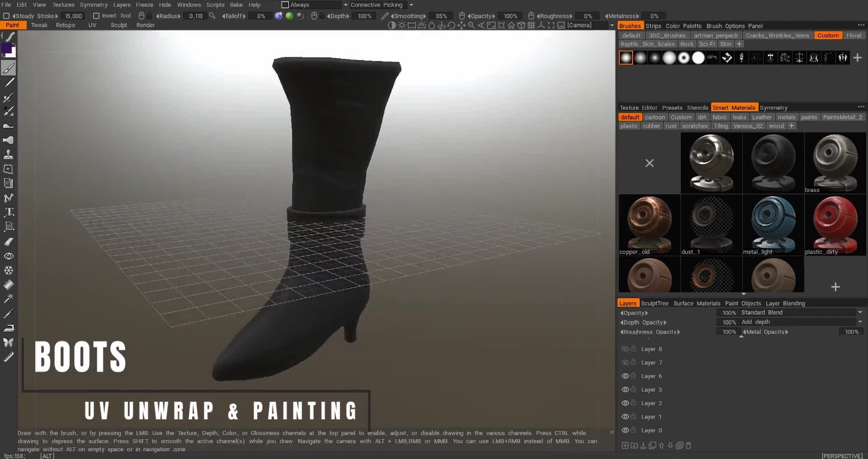Click the Add New Layer icon below Layer 0

coord(625,445)
